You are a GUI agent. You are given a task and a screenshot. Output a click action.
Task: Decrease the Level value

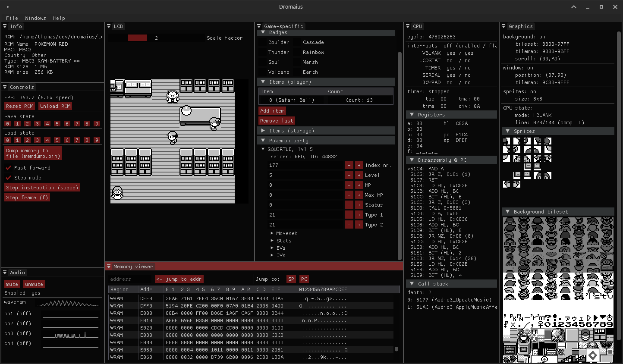point(349,175)
